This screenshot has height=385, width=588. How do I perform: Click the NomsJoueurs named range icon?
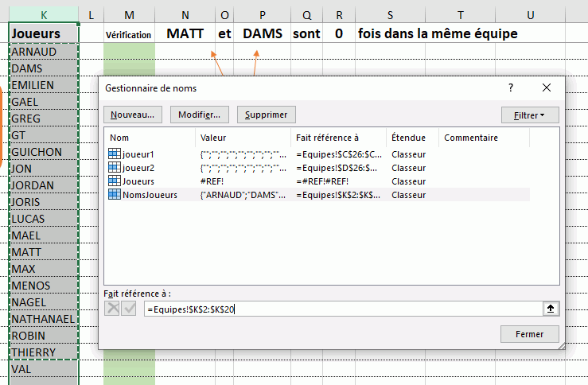115,194
